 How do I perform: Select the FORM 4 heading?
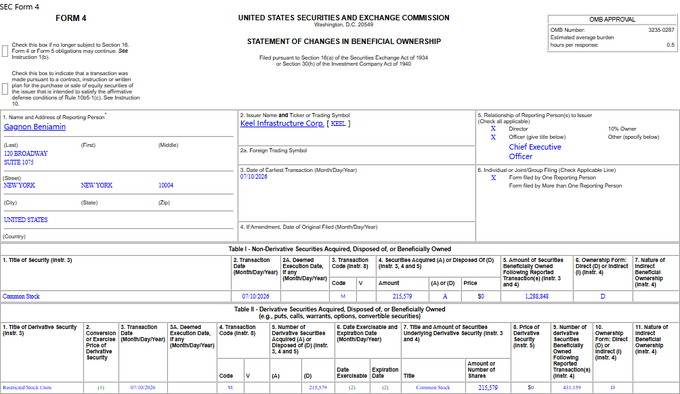point(71,18)
